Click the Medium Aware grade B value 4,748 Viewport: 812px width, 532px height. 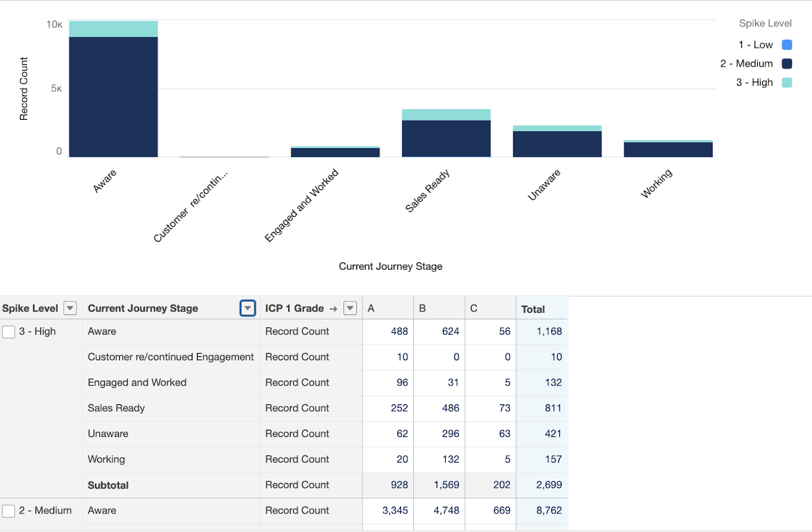pos(446,511)
